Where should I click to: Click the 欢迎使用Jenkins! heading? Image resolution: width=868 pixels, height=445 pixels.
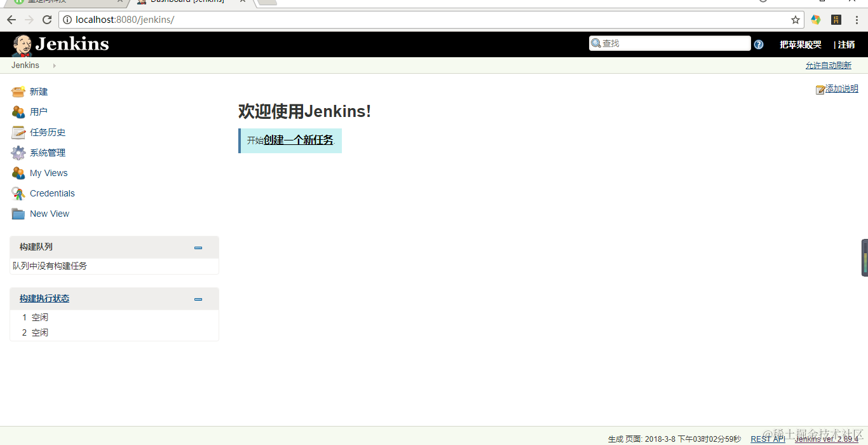click(304, 111)
